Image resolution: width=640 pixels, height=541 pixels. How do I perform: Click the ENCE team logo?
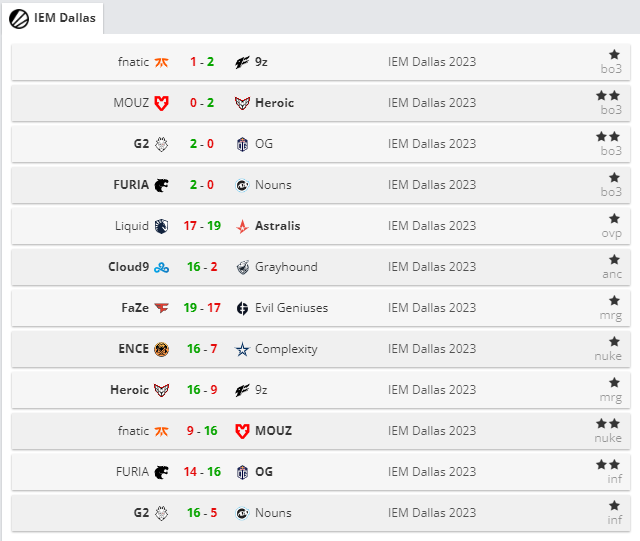(x=161, y=350)
